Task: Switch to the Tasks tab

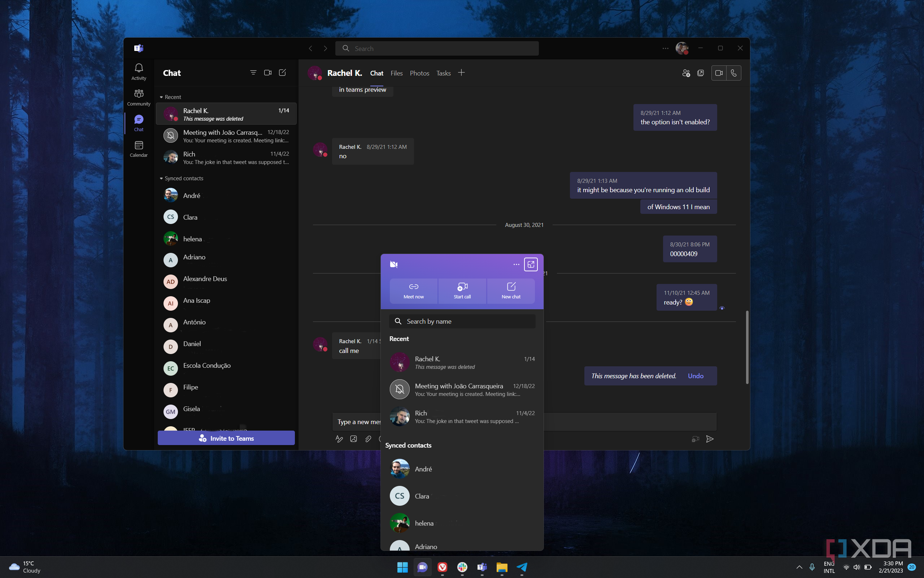Action: pyautogui.click(x=443, y=73)
